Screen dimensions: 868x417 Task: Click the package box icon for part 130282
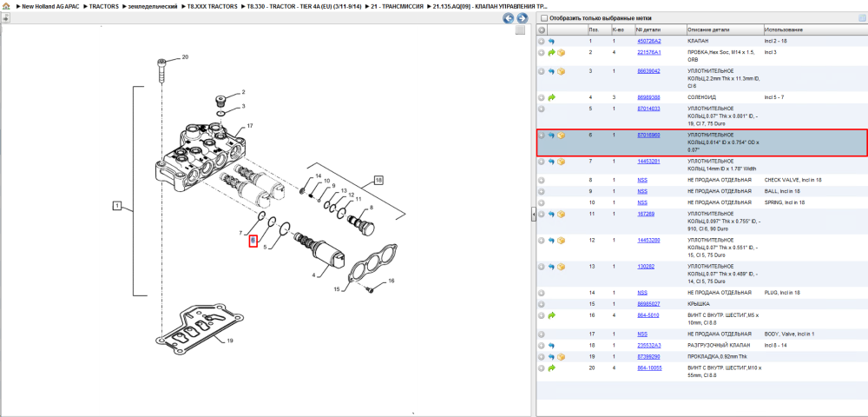(561, 267)
